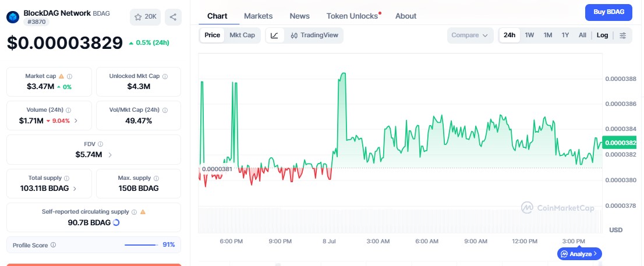Click the $0.00003829 price text

(65, 42)
